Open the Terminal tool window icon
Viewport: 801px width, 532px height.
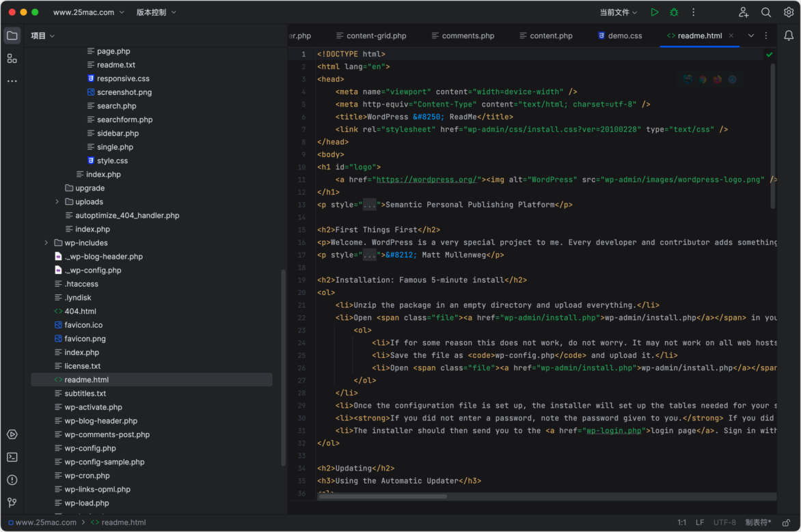(x=12, y=458)
